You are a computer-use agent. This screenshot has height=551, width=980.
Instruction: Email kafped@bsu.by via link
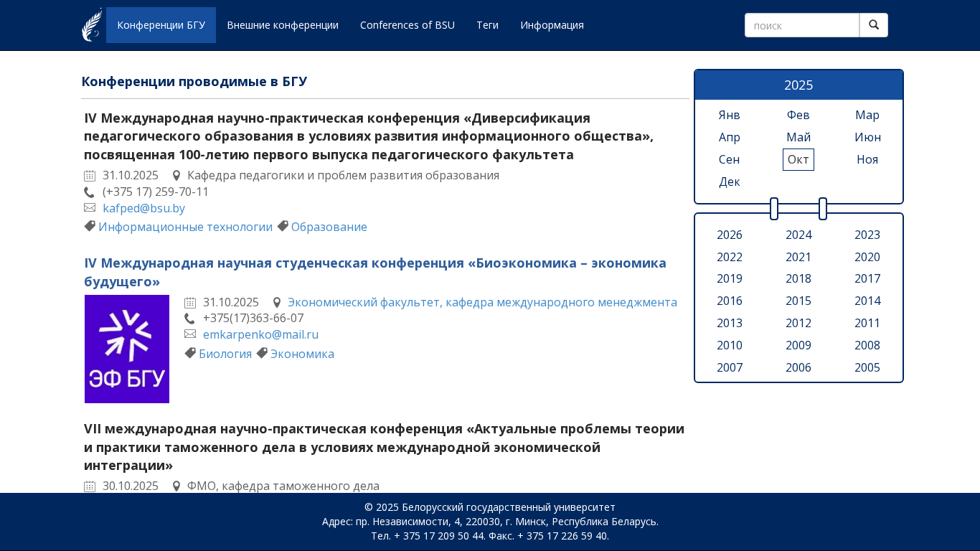tap(143, 208)
